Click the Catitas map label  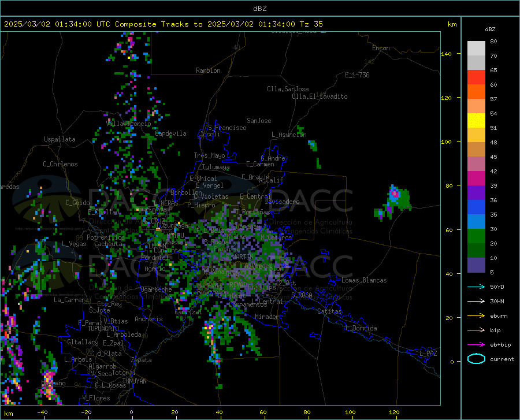(329, 311)
